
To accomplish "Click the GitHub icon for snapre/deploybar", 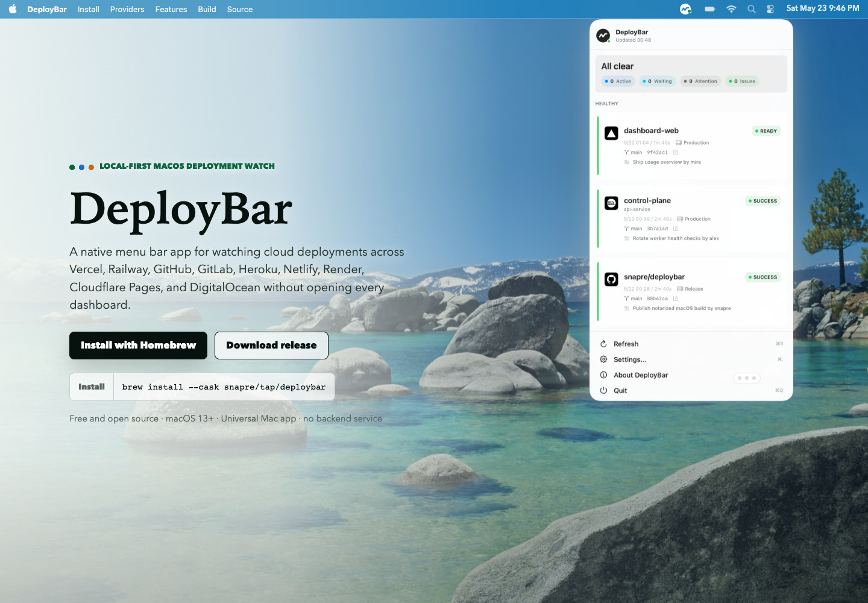I will click(611, 279).
